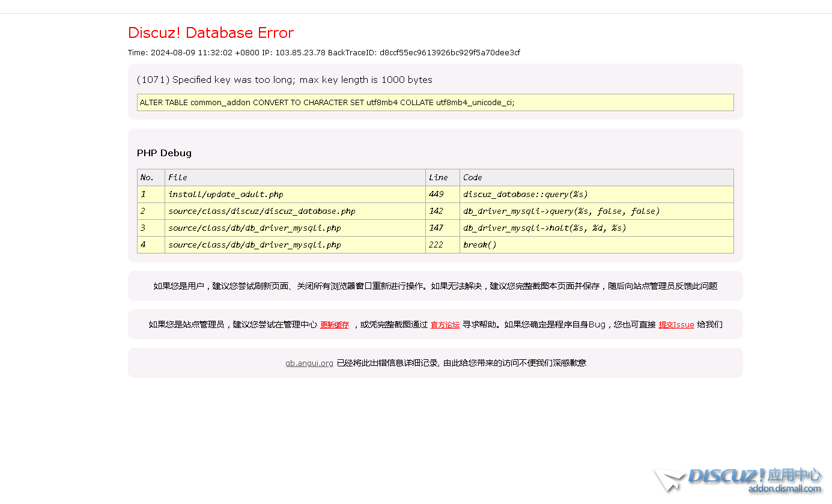Viewport: 832px width, 504px height.
Task: Follow the 提交Issue link
Action: click(676, 325)
